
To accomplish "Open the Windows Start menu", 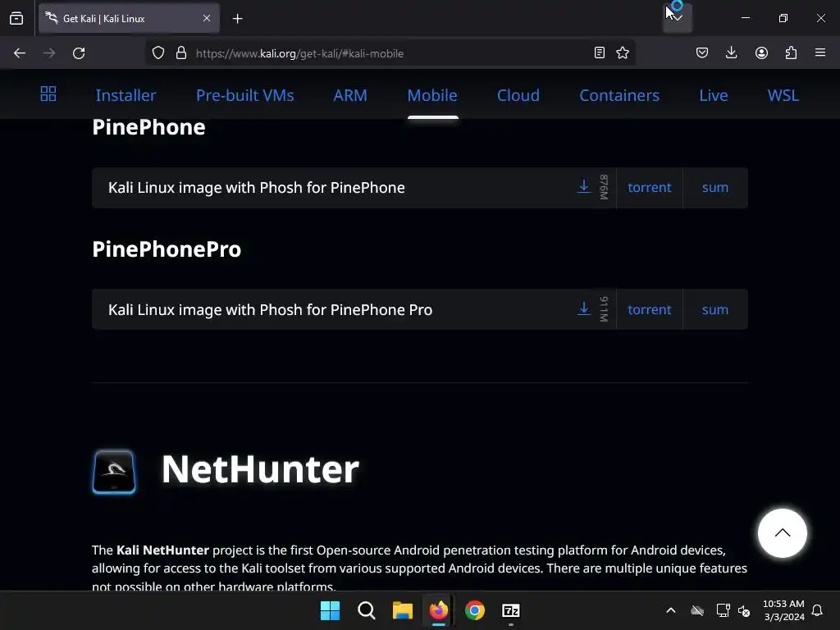I will [330, 610].
